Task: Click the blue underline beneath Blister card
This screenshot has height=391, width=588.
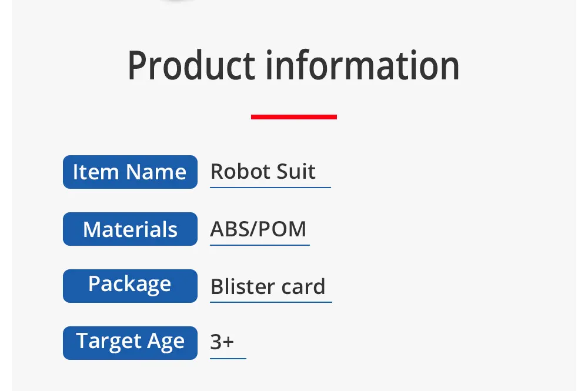Action: pos(271,302)
